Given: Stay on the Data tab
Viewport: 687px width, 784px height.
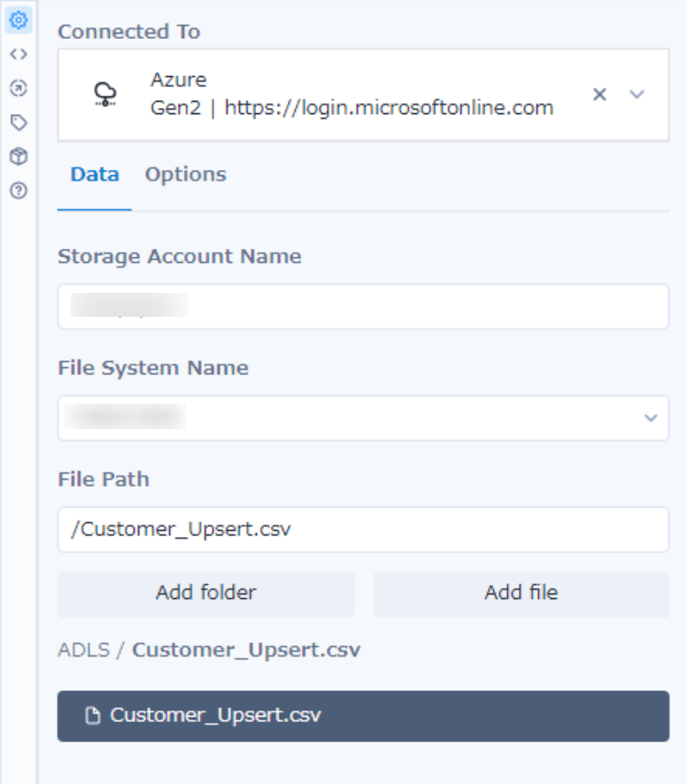Looking at the screenshot, I should click(95, 174).
